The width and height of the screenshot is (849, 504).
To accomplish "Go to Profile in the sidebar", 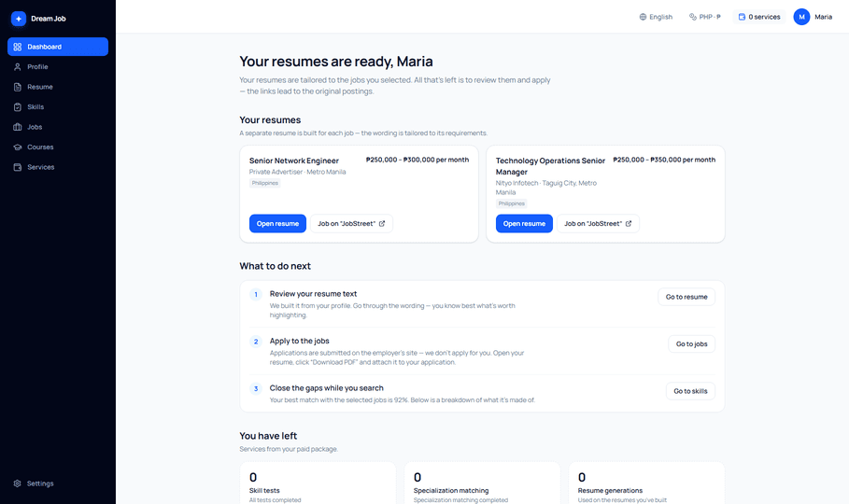I will pos(58,66).
